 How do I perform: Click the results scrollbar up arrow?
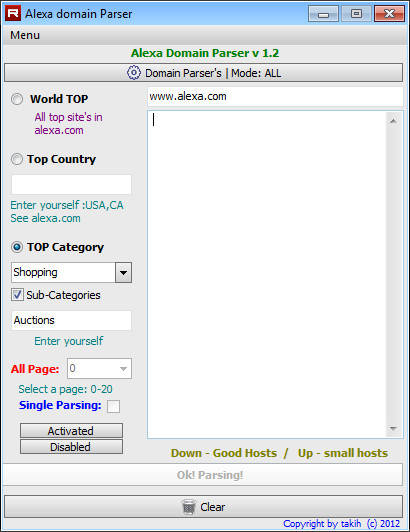(393, 121)
